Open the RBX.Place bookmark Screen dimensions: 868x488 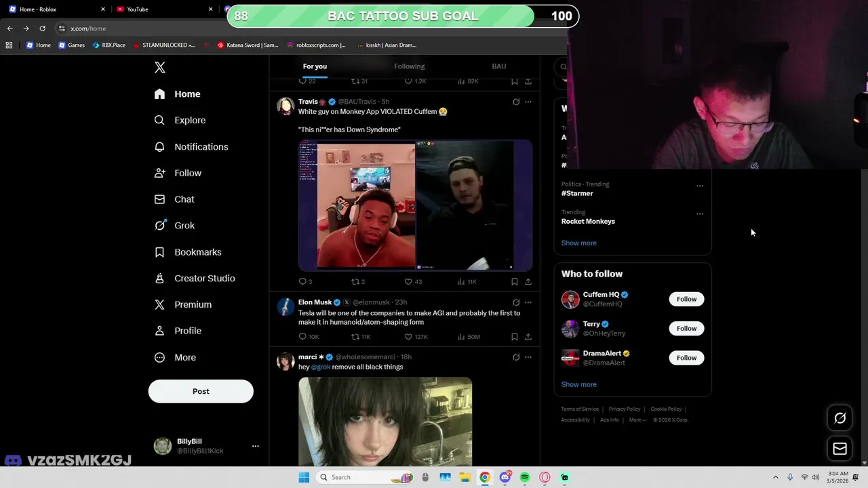pyautogui.click(x=108, y=45)
